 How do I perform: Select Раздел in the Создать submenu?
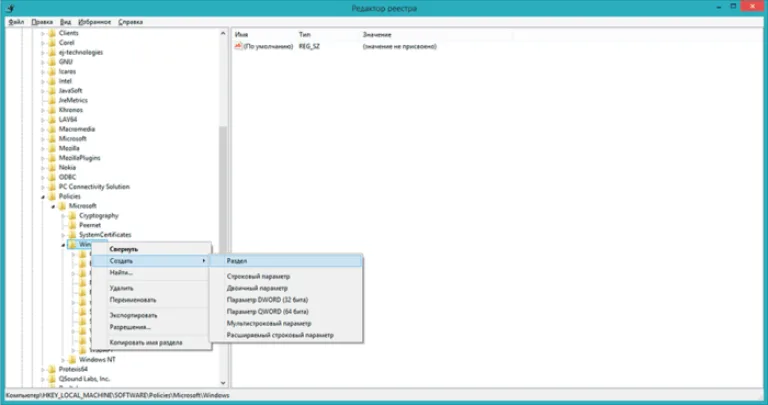(286, 261)
